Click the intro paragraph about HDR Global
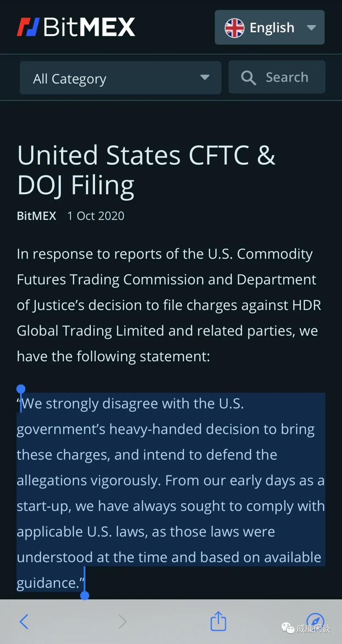 click(169, 305)
